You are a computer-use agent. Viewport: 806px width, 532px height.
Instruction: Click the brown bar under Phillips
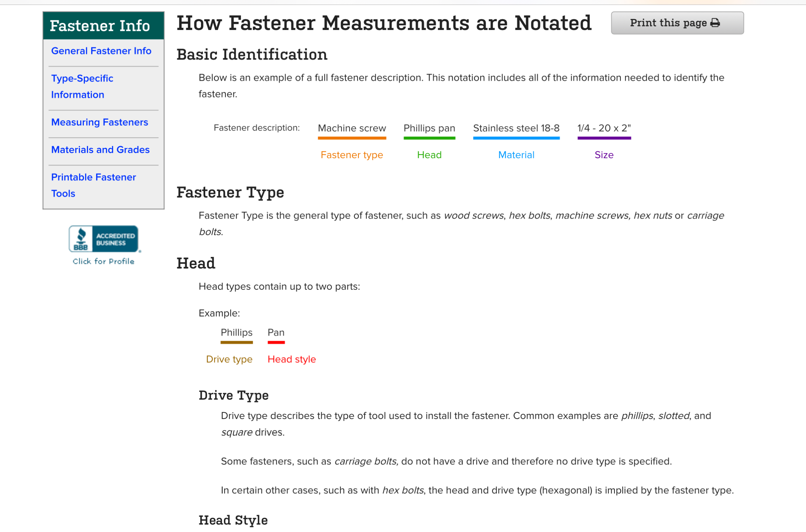click(x=237, y=342)
